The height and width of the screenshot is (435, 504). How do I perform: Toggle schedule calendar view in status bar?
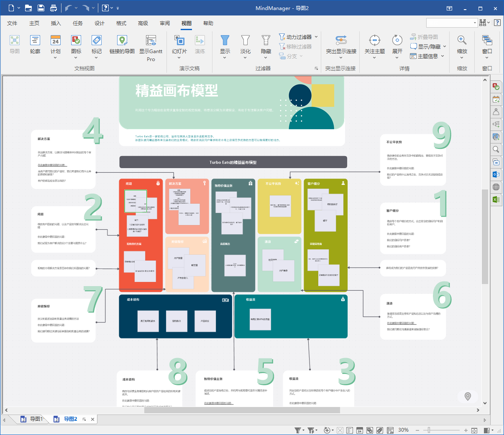coord(360,430)
